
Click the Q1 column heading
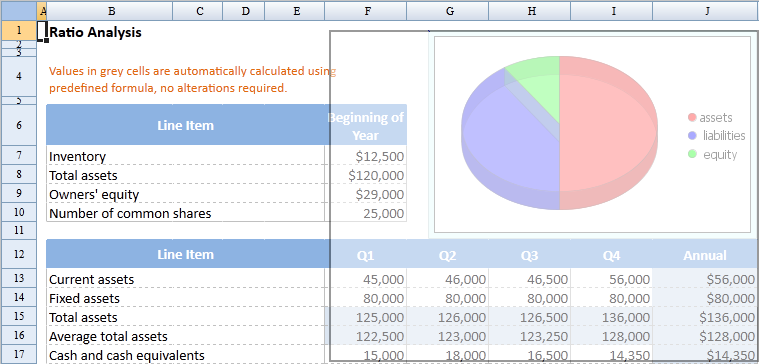(366, 255)
